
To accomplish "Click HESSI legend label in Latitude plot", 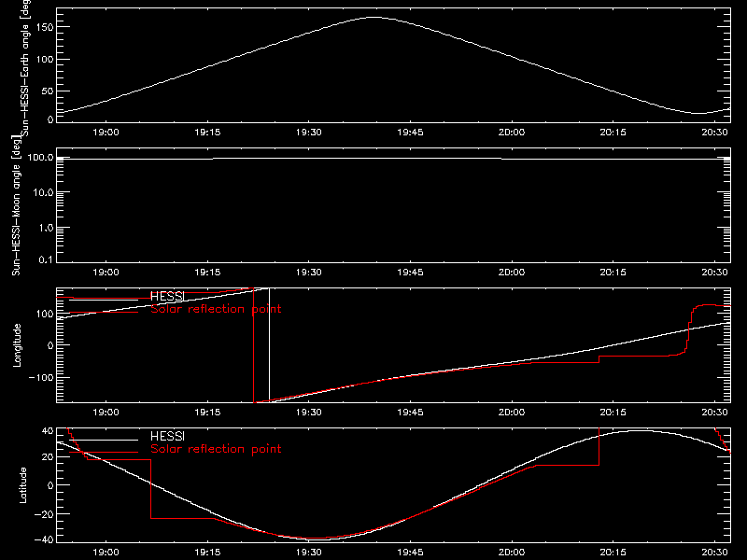I will point(167,436).
